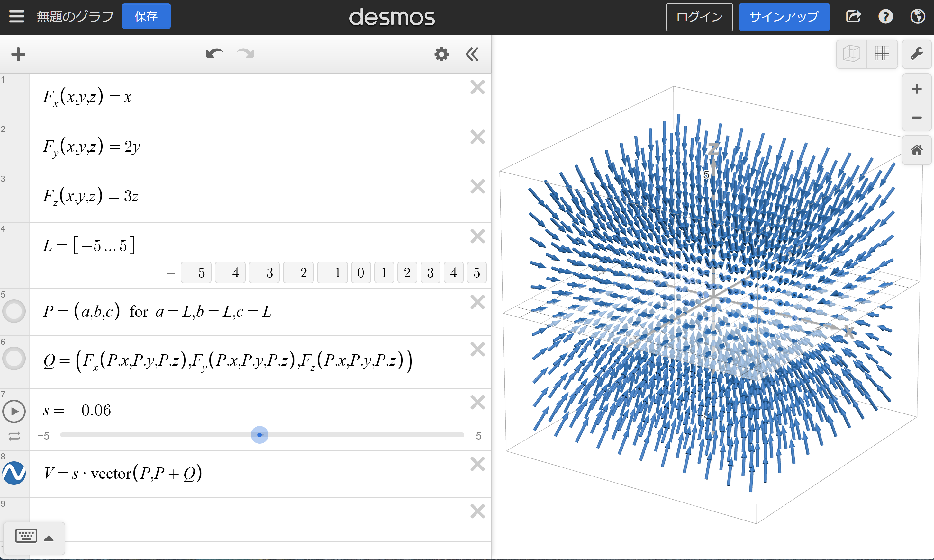934x560 pixels.
Task: Switch to grid view mode
Action: click(x=882, y=54)
